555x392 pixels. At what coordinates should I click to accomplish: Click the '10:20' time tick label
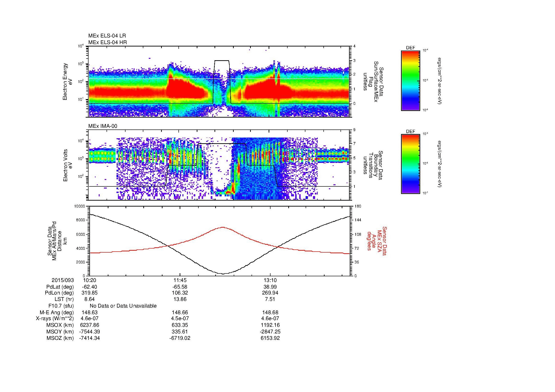click(89, 280)
